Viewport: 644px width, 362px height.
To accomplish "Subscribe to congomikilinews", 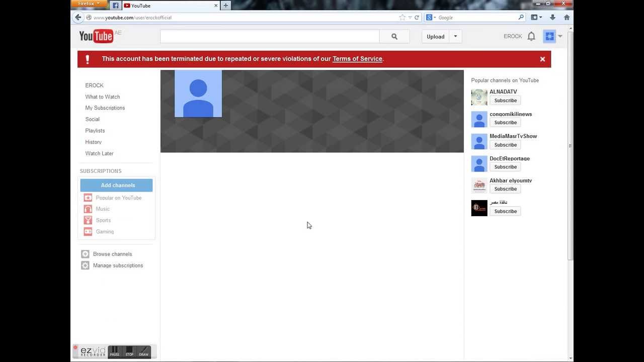I will click(x=506, y=123).
